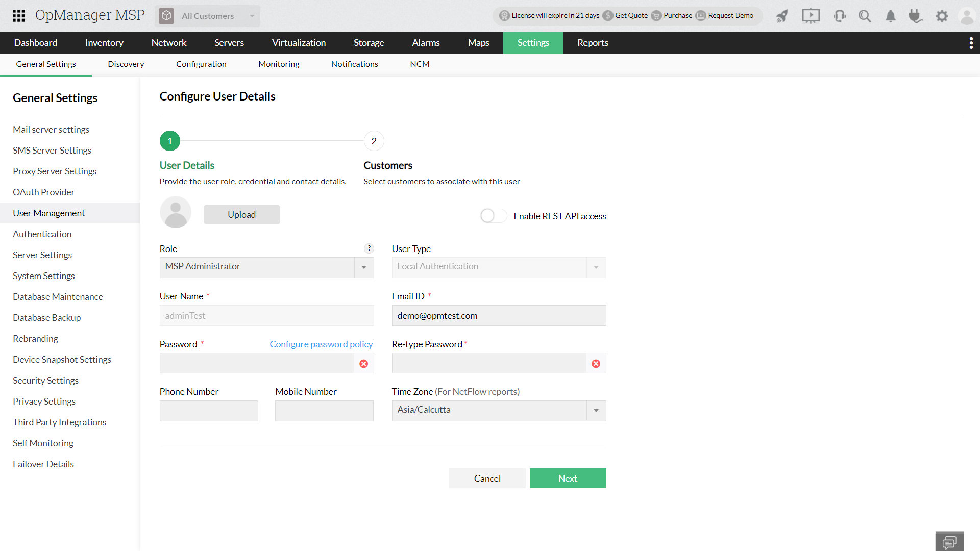The width and height of the screenshot is (980, 551).
Task: Click the plug integrations icon
Action: (916, 16)
